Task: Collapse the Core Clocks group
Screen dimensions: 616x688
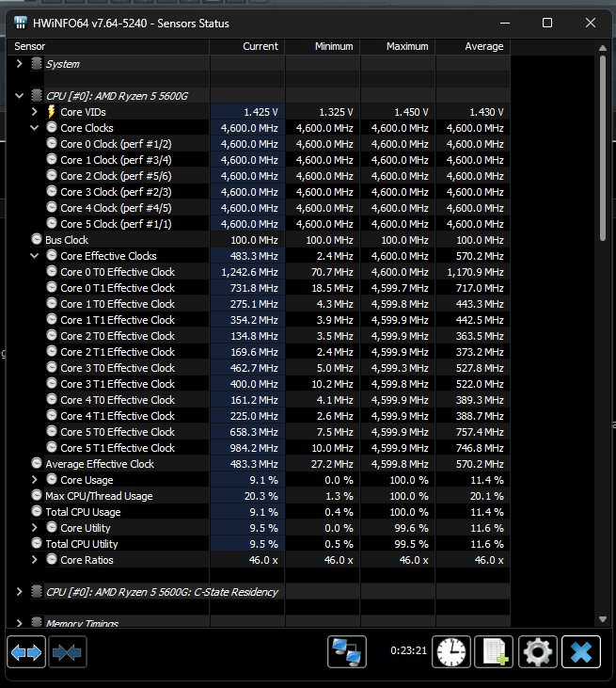Action: (x=35, y=128)
